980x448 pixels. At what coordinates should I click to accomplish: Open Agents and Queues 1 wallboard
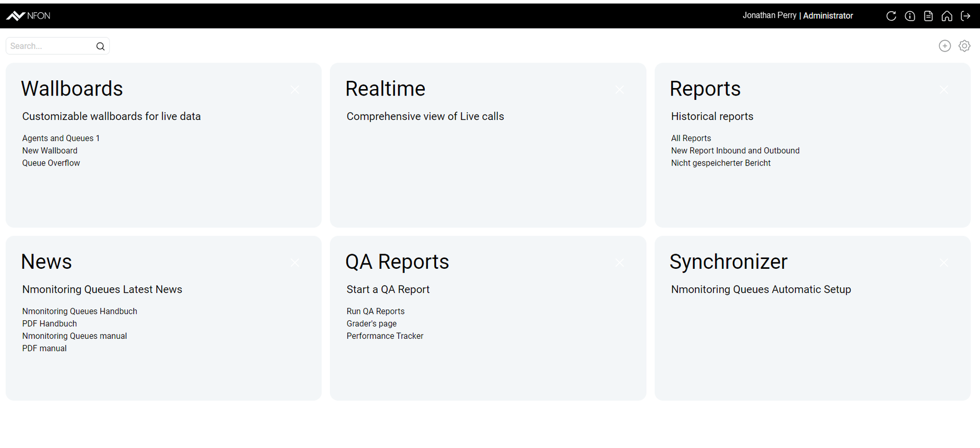coord(61,139)
